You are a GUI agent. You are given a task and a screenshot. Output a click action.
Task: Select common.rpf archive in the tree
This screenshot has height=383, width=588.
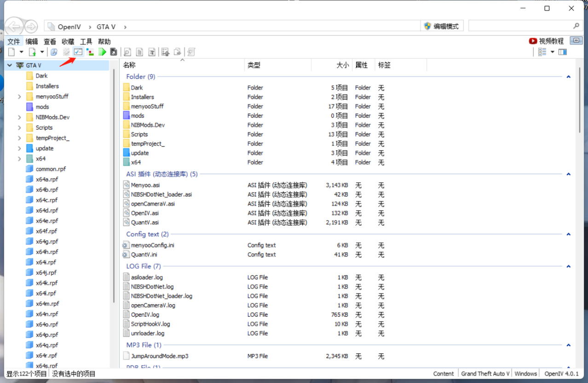pos(46,169)
